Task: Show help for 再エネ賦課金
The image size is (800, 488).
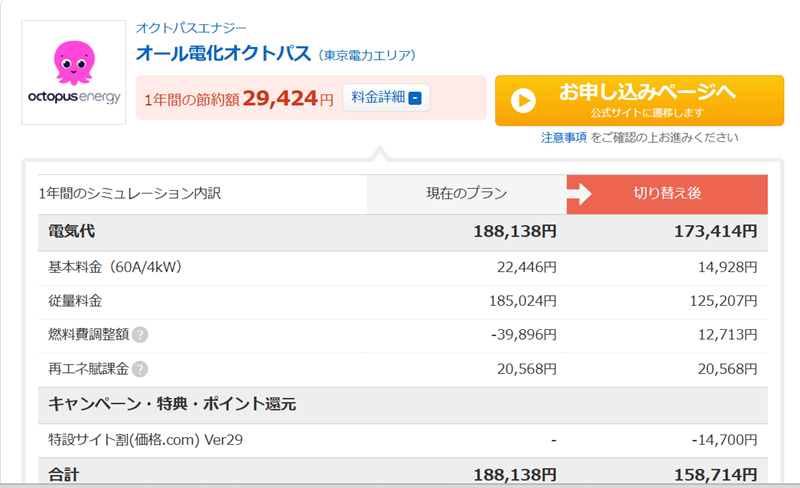Action: click(140, 369)
